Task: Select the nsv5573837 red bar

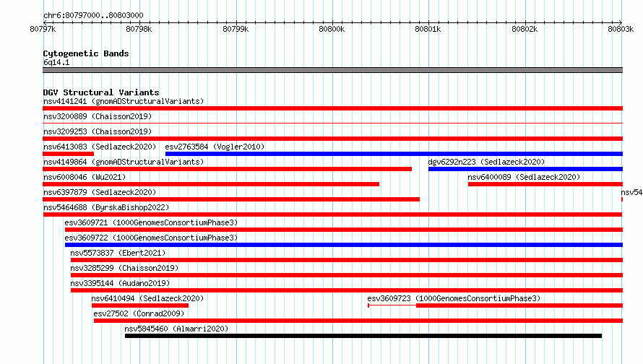Action: coord(347,260)
